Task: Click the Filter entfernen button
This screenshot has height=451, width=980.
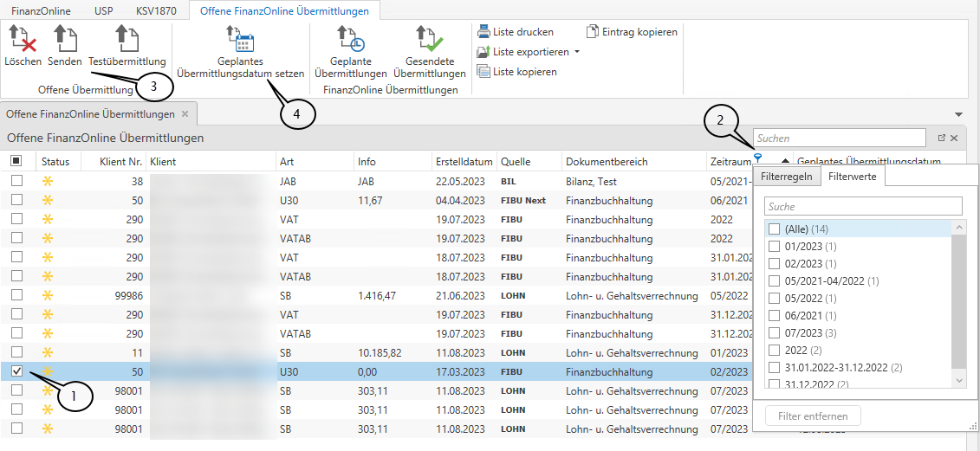Action: coord(813,416)
